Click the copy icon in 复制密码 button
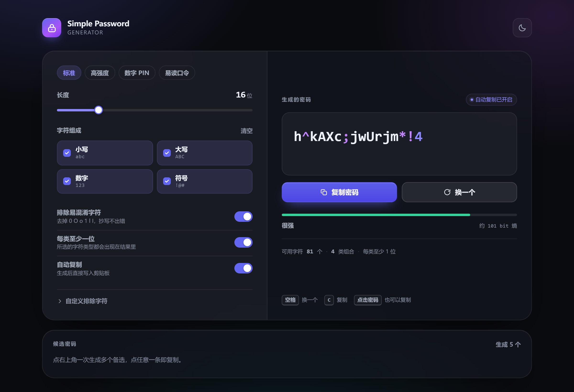 click(x=324, y=192)
